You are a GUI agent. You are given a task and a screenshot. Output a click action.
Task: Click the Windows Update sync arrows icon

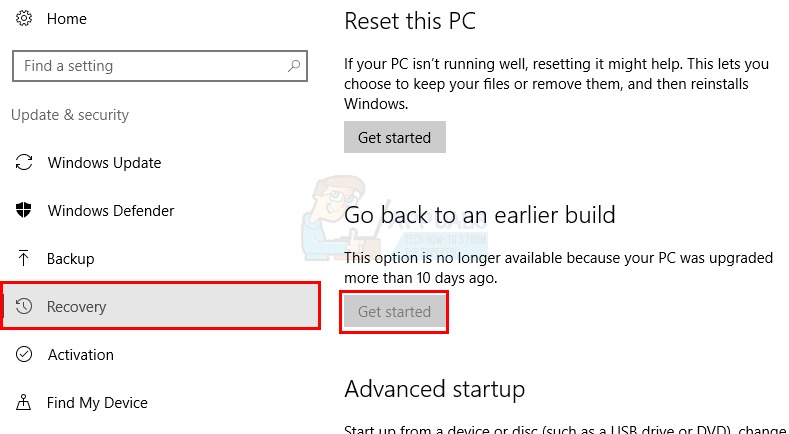coord(25,163)
